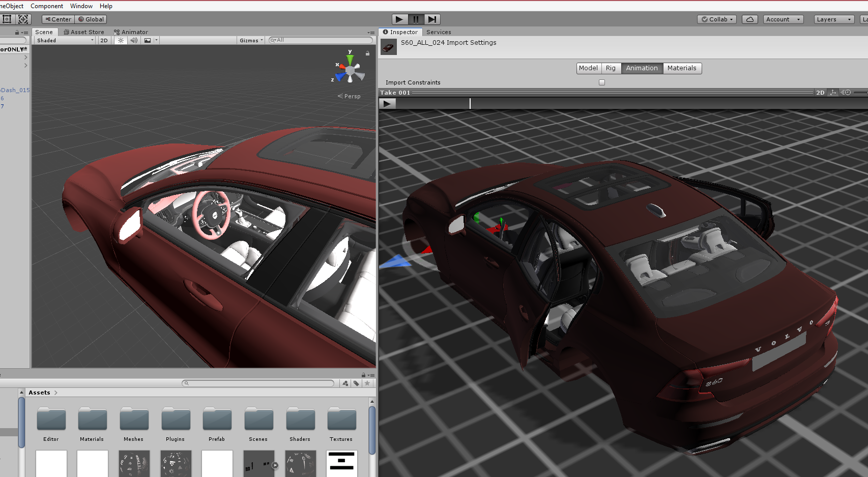
Task: Select the Rig import tab
Action: point(611,68)
